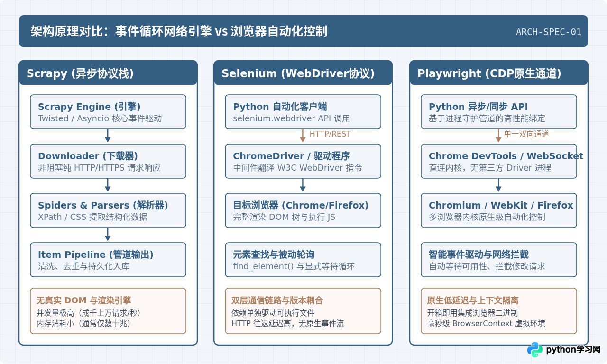Select the "ARCH-SPEC-01" label in the header
This screenshot has width=607, height=364.
pos(549,32)
